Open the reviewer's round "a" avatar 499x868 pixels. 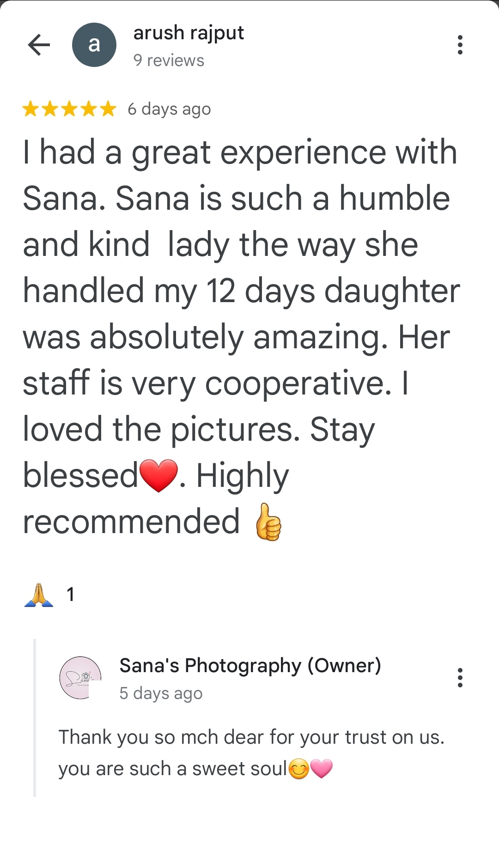[94, 45]
